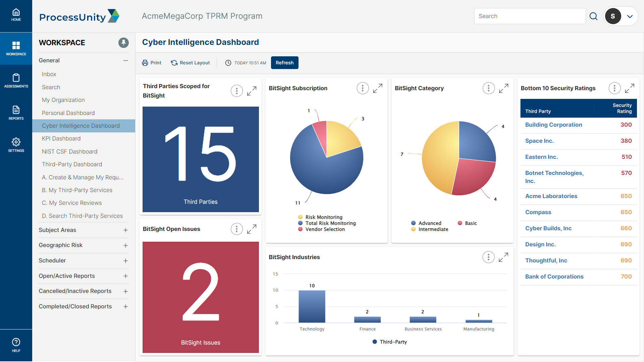Open BitSight Open Issues options menu
Viewport: 644px width, 362px height.
pos(237,229)
